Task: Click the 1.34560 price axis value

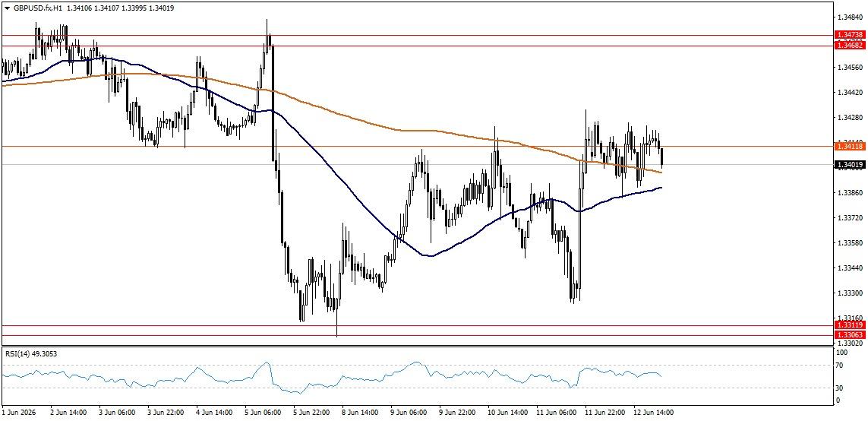Action: click(x=851, y=68)
